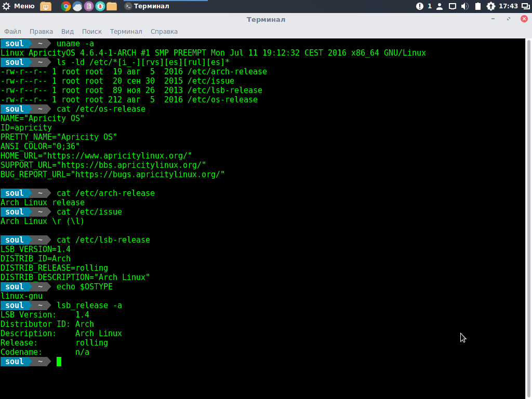Open the Терминал menu in the menu bar
The height and width of the screenshot is (399, 532).
point(126,32)
